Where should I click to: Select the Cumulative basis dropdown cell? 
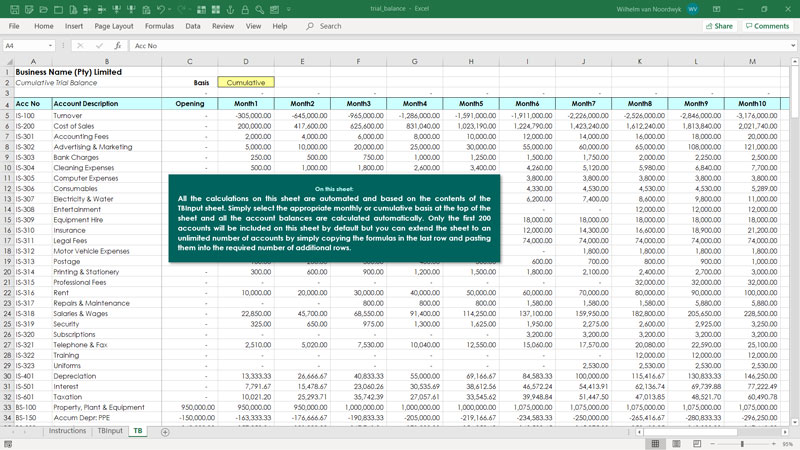(246, 82)
